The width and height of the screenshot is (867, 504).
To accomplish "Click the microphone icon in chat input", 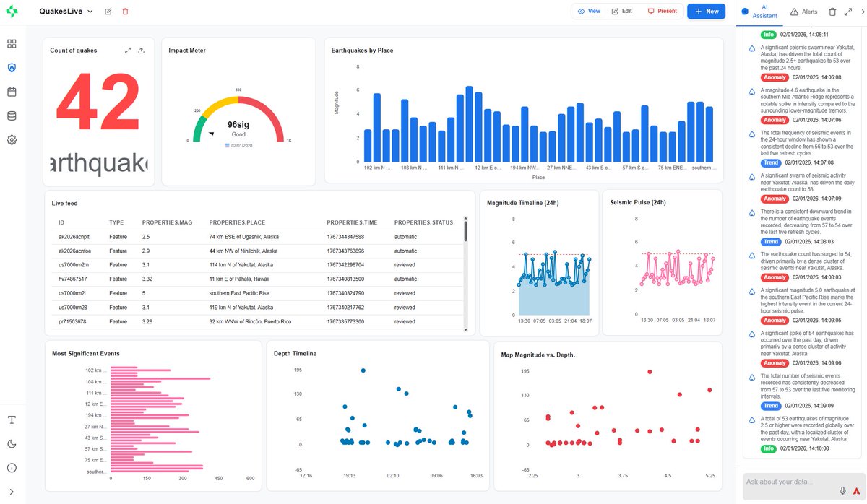I will click(842, 490).
